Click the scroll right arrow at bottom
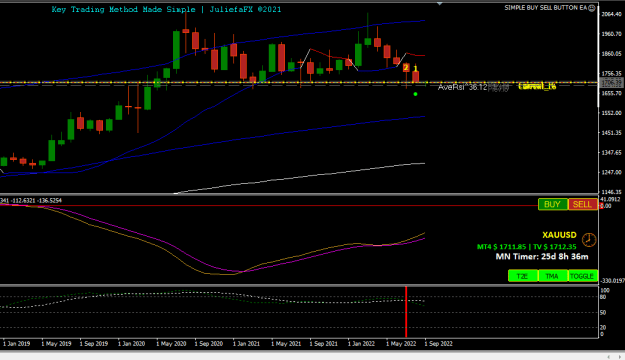Screen dimensions: 625x360 pos(620,357)
